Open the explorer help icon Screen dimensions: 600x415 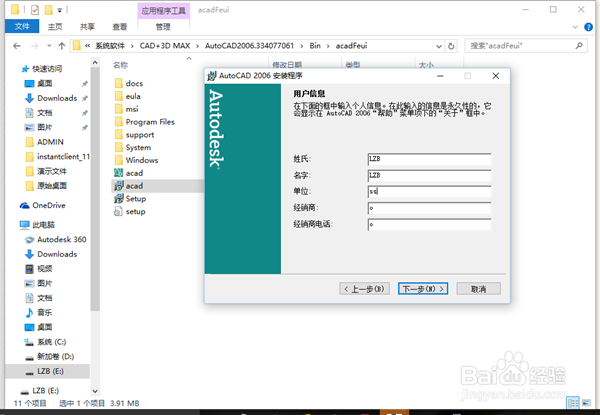point(589,27)
